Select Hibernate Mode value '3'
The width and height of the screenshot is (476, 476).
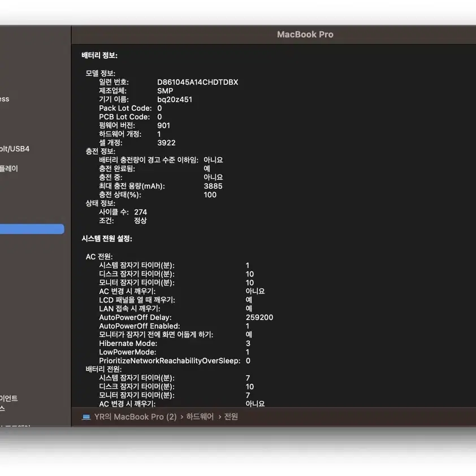(x=248, y=343)
